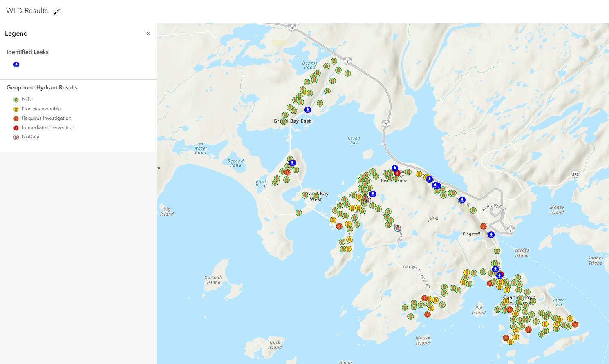Image resolution: width=609 pixels, height=364 pixels.
Task: Click the WLD Results title
Action: (27, 11)
